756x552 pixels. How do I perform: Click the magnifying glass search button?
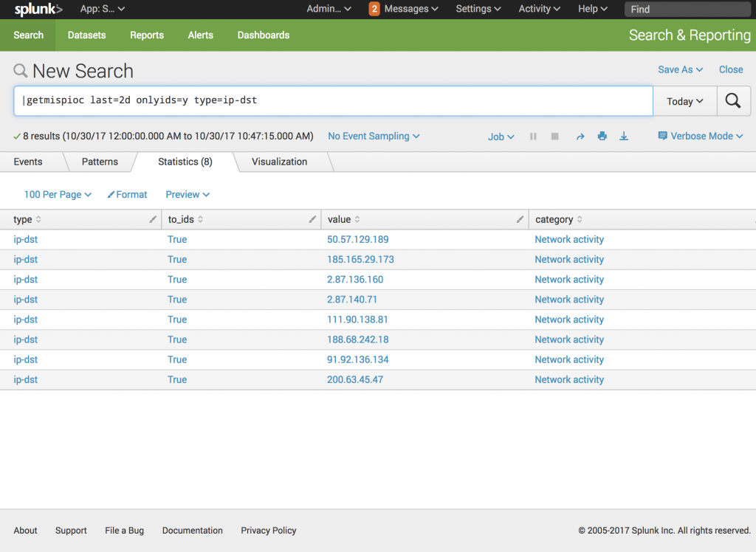pyautogui.click(x=733, y=101)
